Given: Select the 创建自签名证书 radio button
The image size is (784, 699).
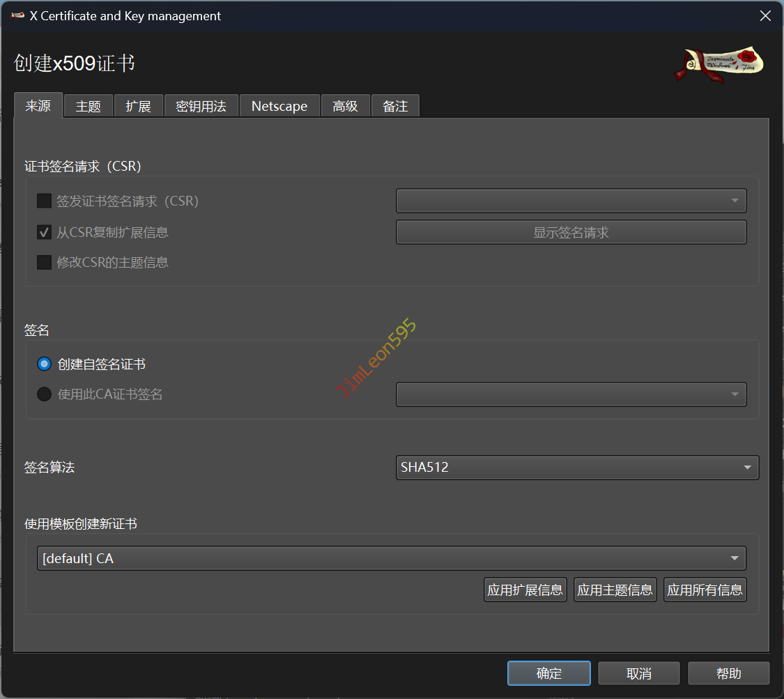Looking at the screenshot, I should (x=45, y=364).
